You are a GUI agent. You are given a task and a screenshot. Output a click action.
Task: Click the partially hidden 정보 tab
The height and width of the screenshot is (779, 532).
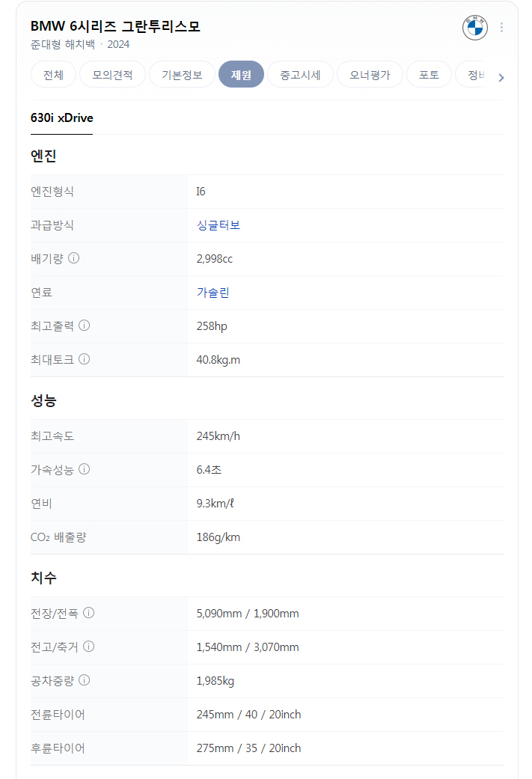(x=475, y=75)
